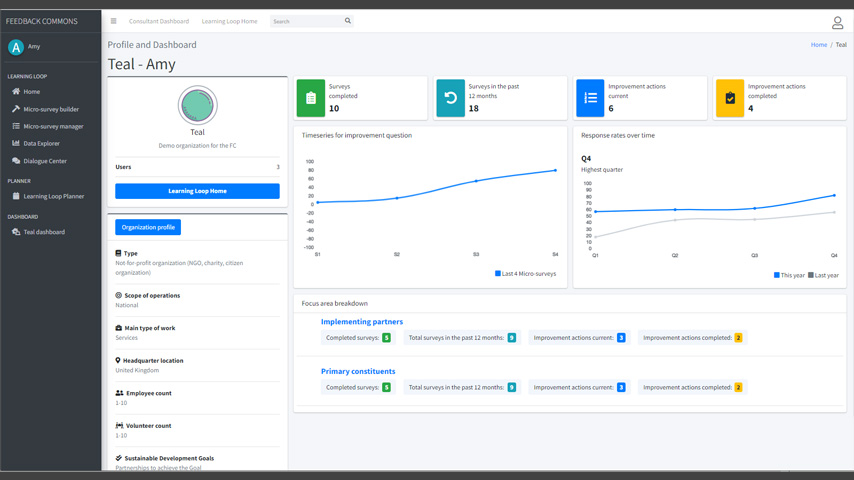Click the Users count row
The height and width of the screenshot is (480, 854).
[197, 167]
